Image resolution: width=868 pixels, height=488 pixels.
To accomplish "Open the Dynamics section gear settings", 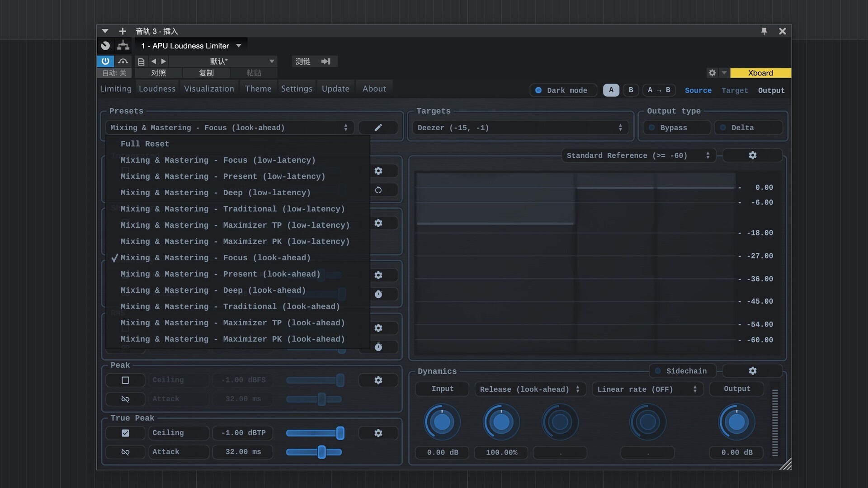I will pyautogui.click(x=753, y=371).
